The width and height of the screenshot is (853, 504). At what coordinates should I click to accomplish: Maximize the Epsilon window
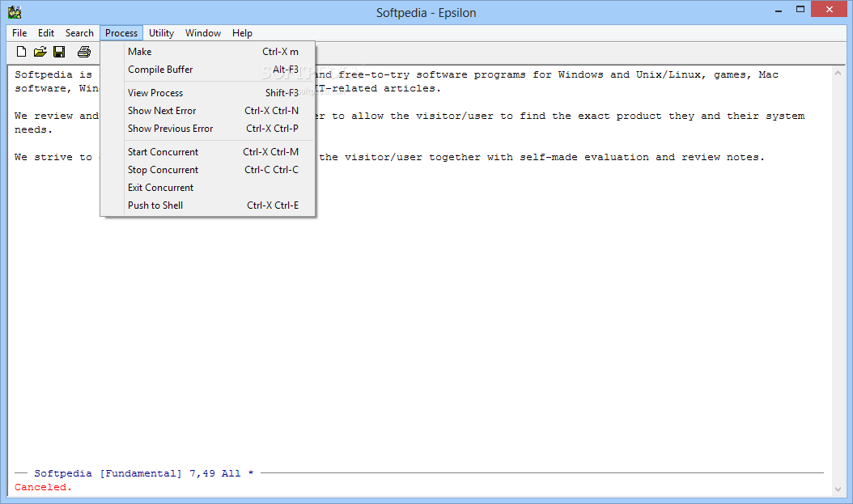pos(800,10)
